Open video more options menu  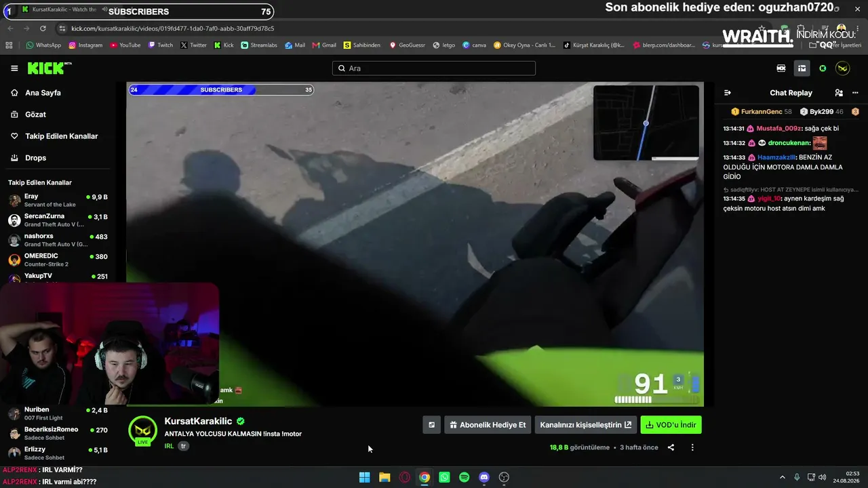tap(692, 447)
